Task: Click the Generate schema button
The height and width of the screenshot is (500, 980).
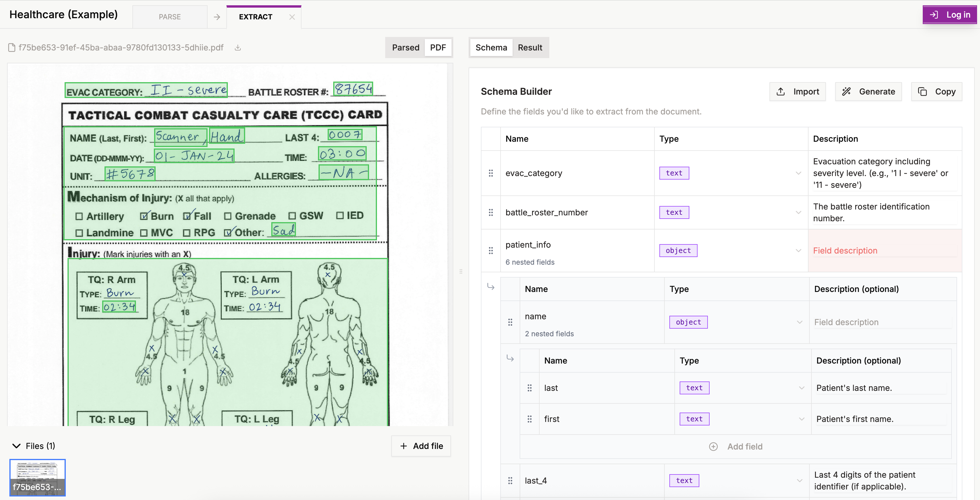Action: (x=868, y=92)
